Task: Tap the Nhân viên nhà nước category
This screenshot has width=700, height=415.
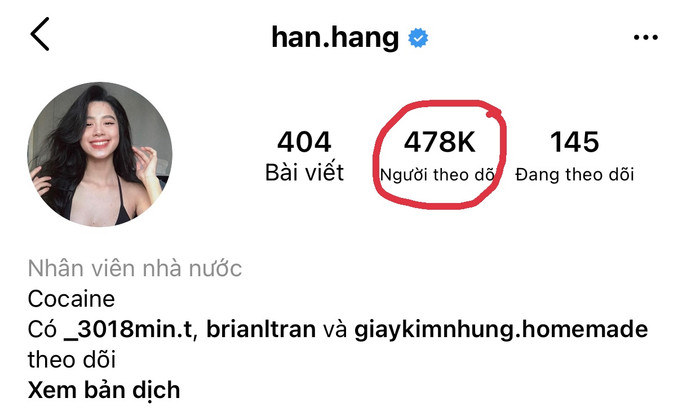Action: pyautogui.click(x=135, y=269)
